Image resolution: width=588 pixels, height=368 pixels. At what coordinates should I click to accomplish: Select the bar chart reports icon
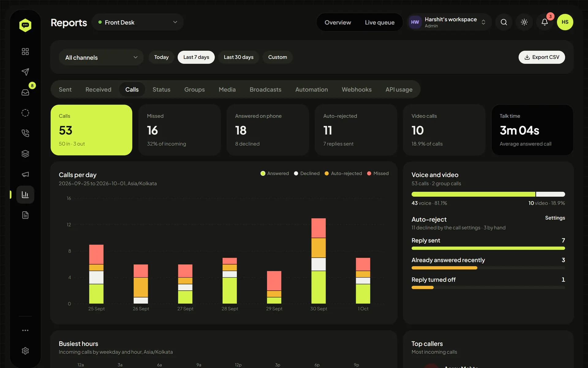click(x=25, y=194)
